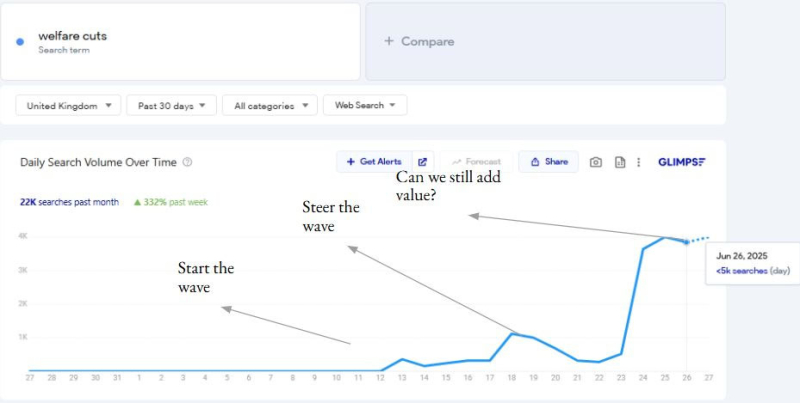Image resolution: width=800 pixels, height=403 pixels.
Task: Click the Get Alerts button
Action: (374, 162)
